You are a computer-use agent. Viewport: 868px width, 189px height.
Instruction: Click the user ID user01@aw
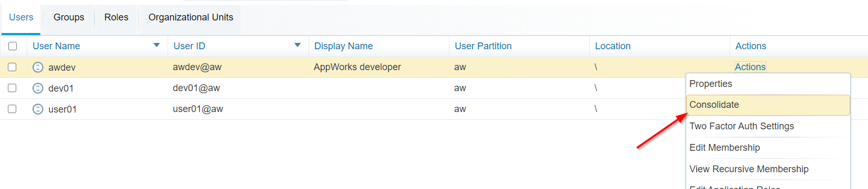[198, 109]
